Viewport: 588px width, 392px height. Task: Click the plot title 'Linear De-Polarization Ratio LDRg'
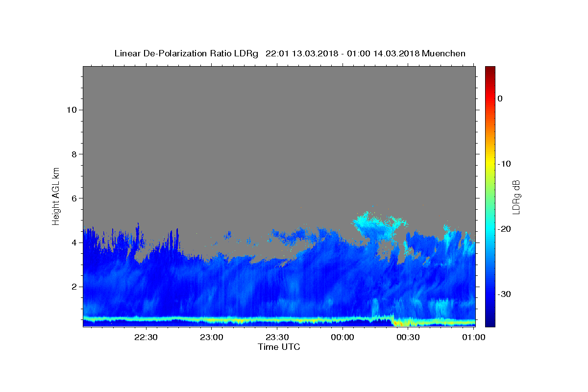click(x=186, y=53)
